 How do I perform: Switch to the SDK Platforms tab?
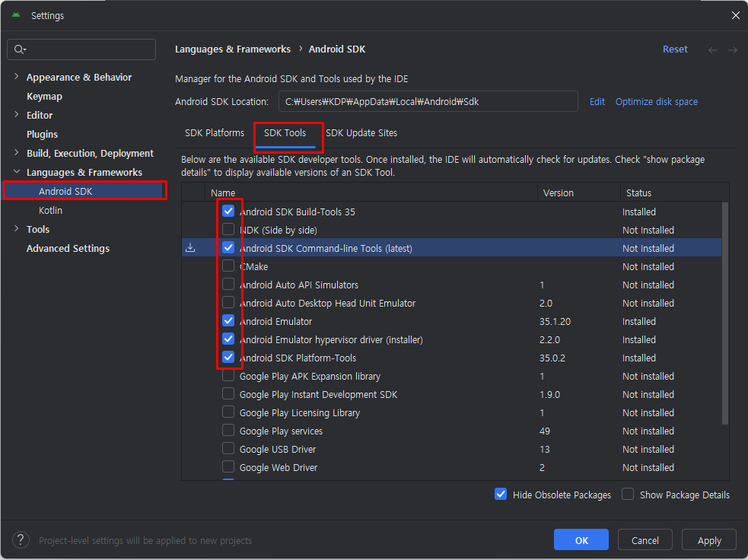coord(214,133)
